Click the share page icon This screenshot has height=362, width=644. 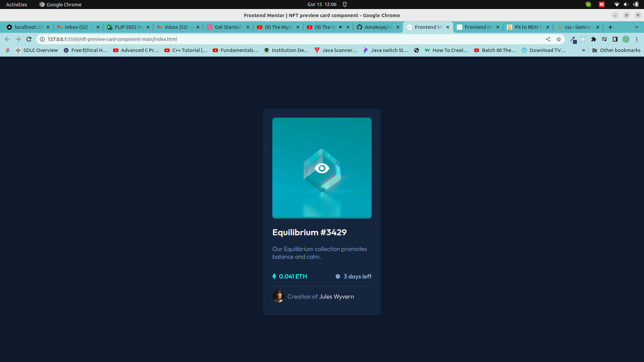pyautogui.click(x=548, y=39)
